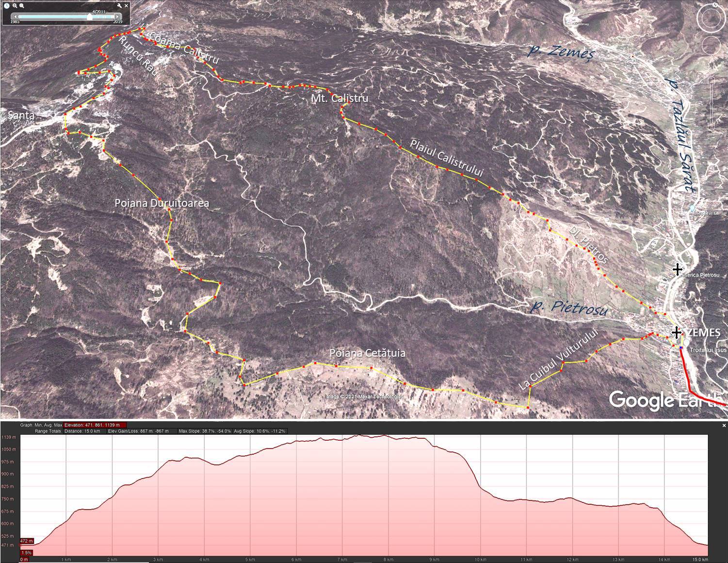Click the historical imagery clock icon
Image resolution: width=728 pixels, height=563 pixels.
tap(7, 6)
